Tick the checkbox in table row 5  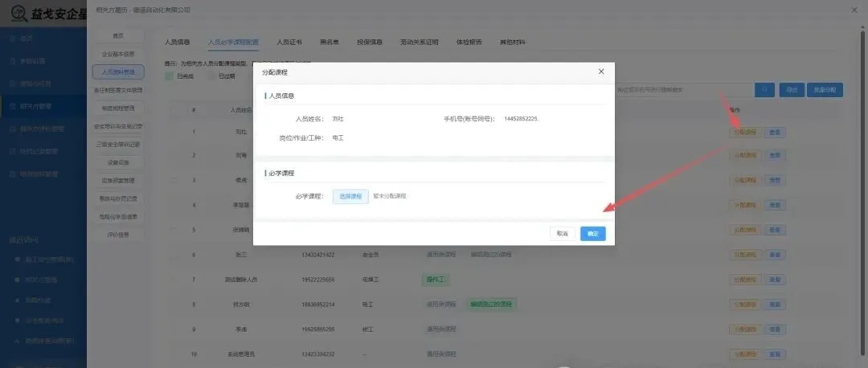tap(175, 230)
